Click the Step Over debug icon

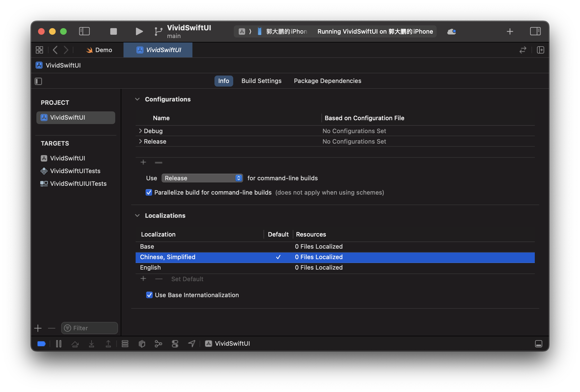(x=75, y=344)
